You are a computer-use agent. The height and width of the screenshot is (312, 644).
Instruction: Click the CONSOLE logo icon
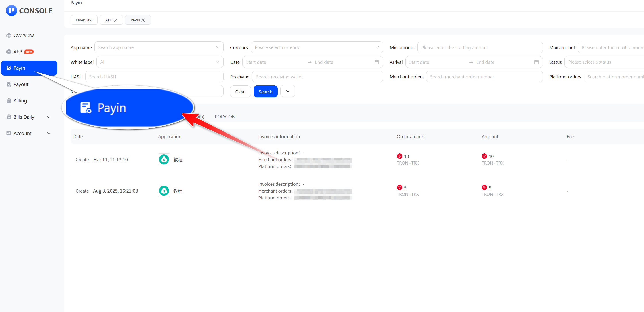11,10
